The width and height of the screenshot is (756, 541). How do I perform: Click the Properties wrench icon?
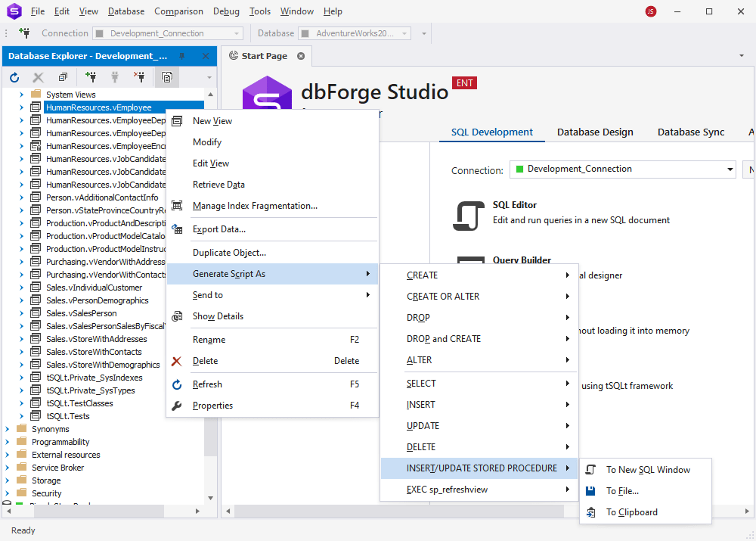pyautogui.click(x=177, y=406)
